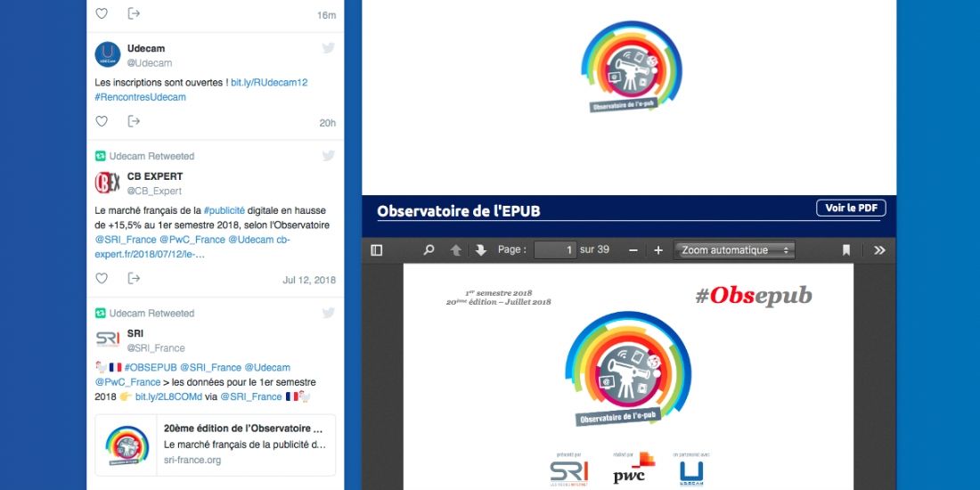Viewport: 980px width, 490px height.
Task: Like the tweet posted 16m ago
Action: [102, 13]
